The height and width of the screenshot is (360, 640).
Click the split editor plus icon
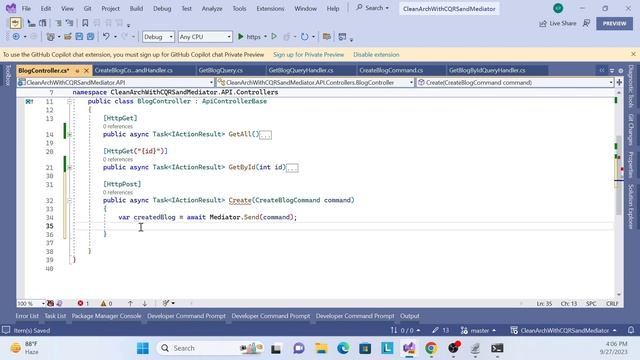click(x=619, y=82)
